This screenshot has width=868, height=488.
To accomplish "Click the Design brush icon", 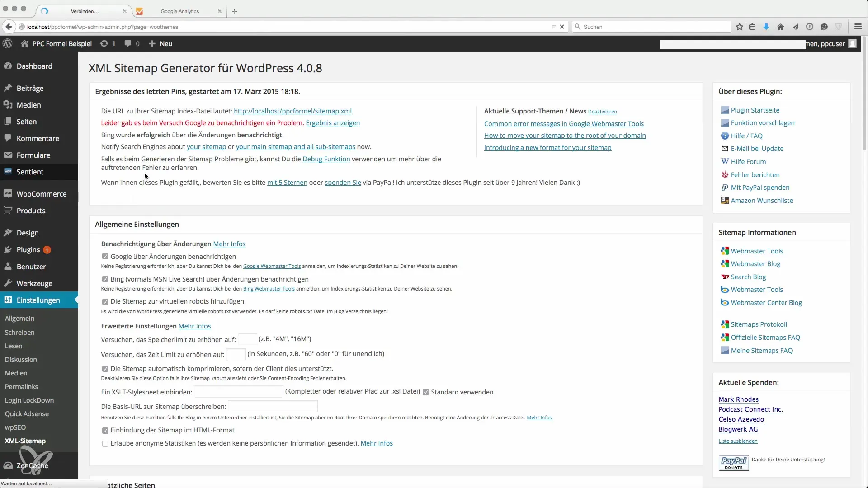I will click(x=8, y=233).
